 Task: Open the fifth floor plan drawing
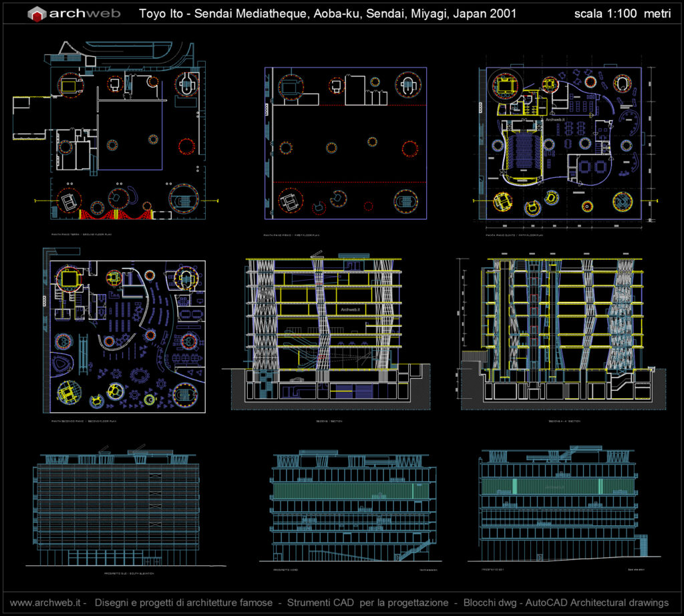pos(561,142)
